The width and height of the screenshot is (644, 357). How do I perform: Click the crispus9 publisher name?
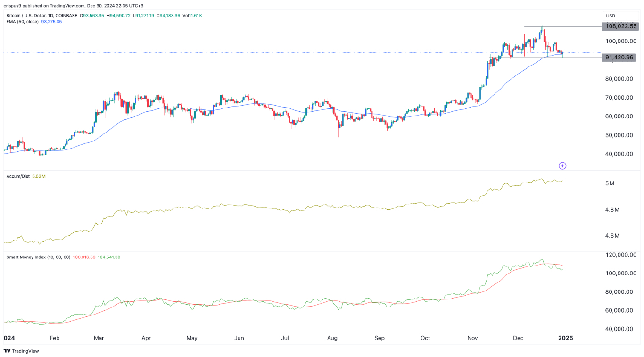tap(12, 6)
